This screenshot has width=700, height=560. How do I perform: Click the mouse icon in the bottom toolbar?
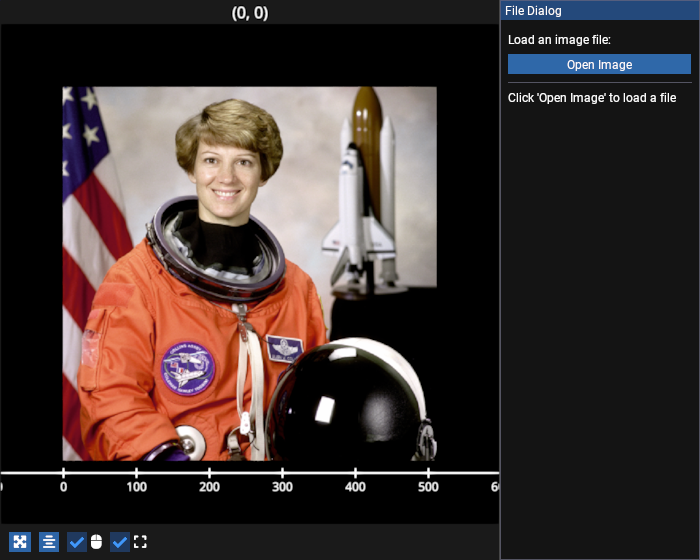(x=97, y=542)
